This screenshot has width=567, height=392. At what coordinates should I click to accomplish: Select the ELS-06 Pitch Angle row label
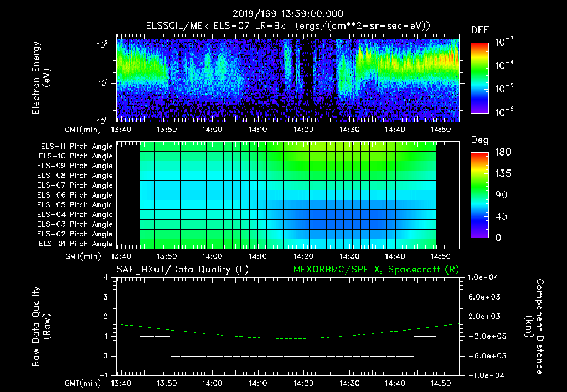point(75,195)
